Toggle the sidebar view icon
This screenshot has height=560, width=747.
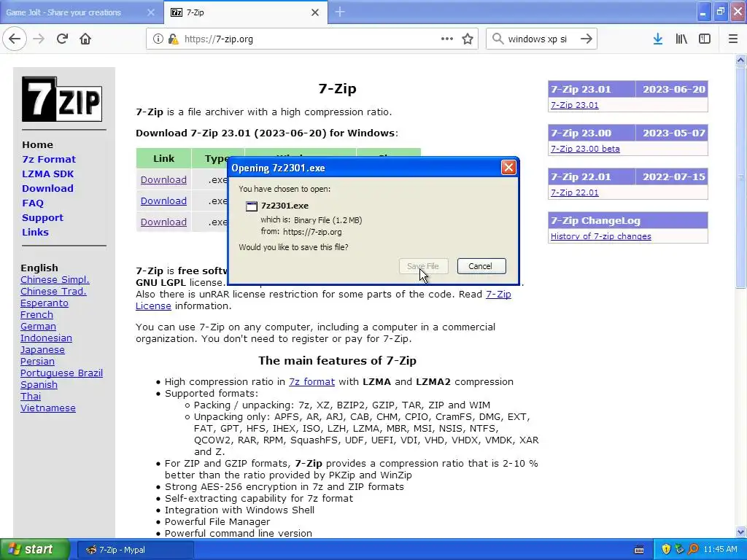(705, 39)
